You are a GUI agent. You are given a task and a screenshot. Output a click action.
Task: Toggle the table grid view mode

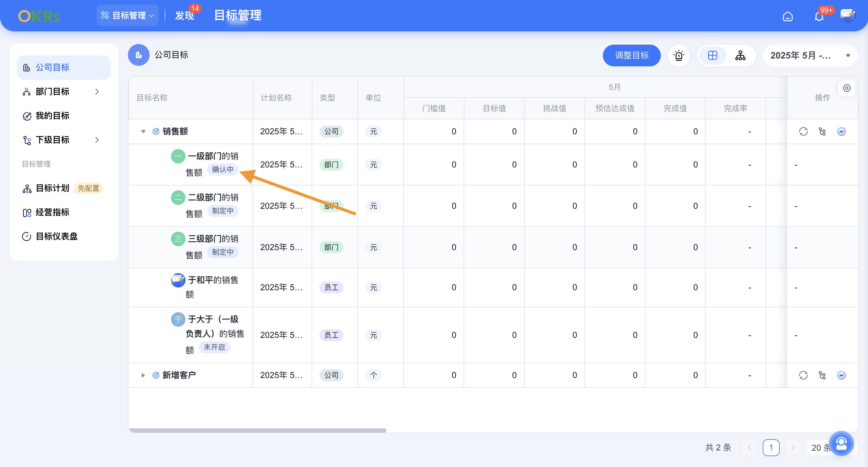[712, 55]
